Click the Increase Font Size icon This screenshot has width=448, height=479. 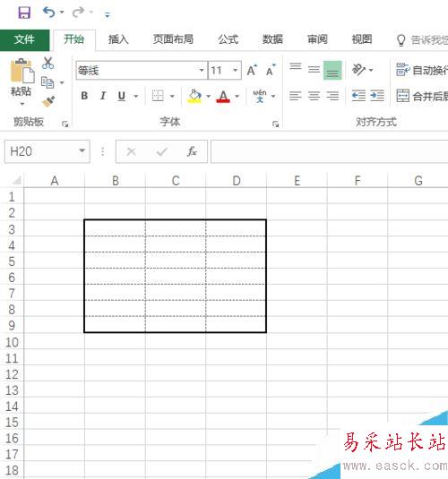pos(252,70)
